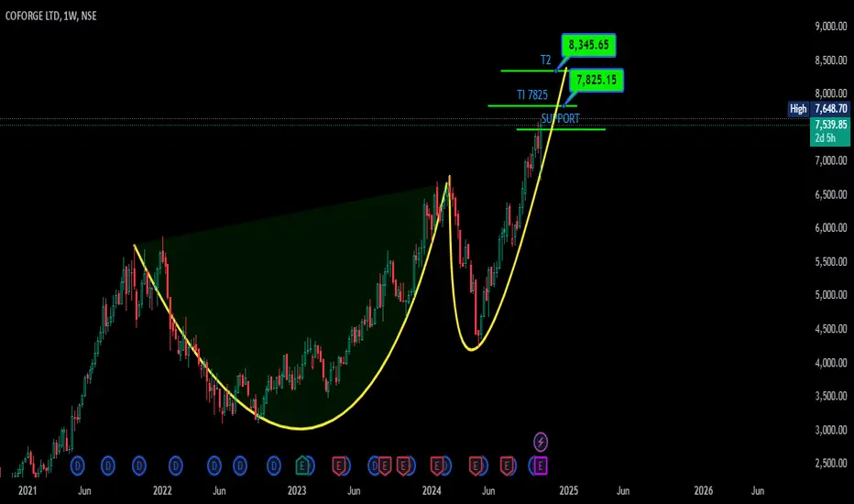The height and width of the screenshot is (504, 854).
Task: Open the purple E earnings marker
Action: click(x=541, y=466)
